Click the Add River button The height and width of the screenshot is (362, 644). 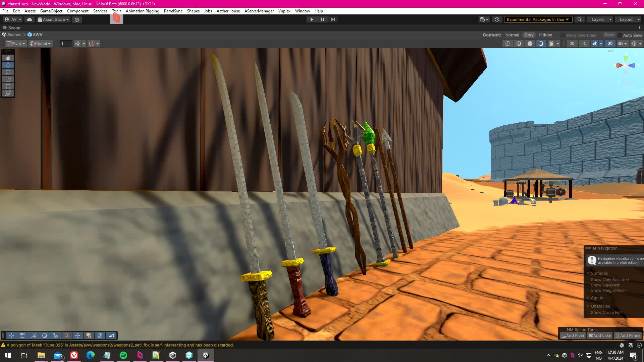[x=573, y=336]
